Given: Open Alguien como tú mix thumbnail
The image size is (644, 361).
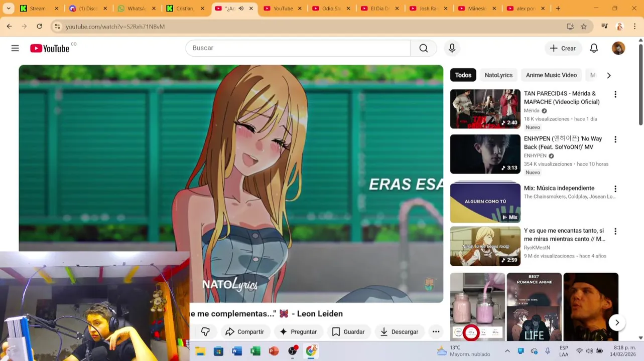Looking at the screenshot, I should (x=485, y=203).
